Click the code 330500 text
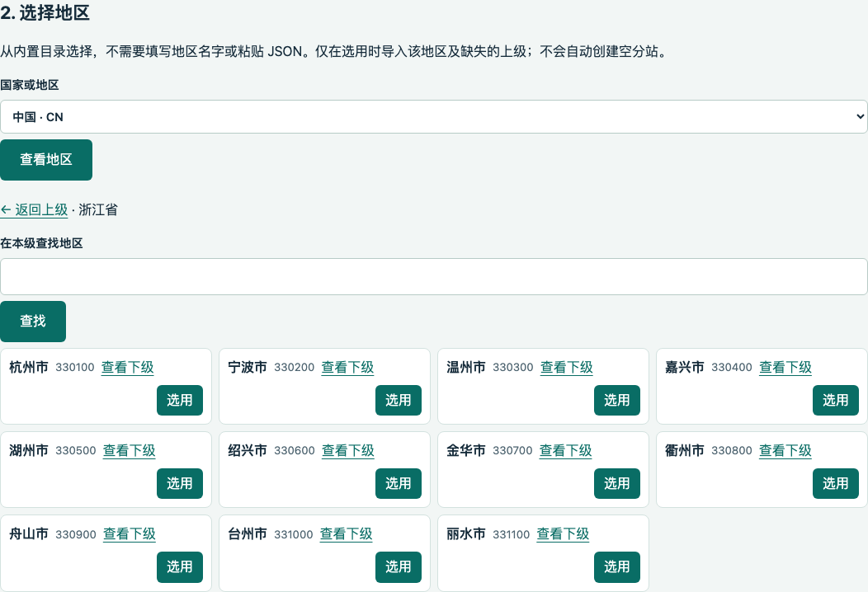This screenshot has height=592, width=868. tap(75, 451)
